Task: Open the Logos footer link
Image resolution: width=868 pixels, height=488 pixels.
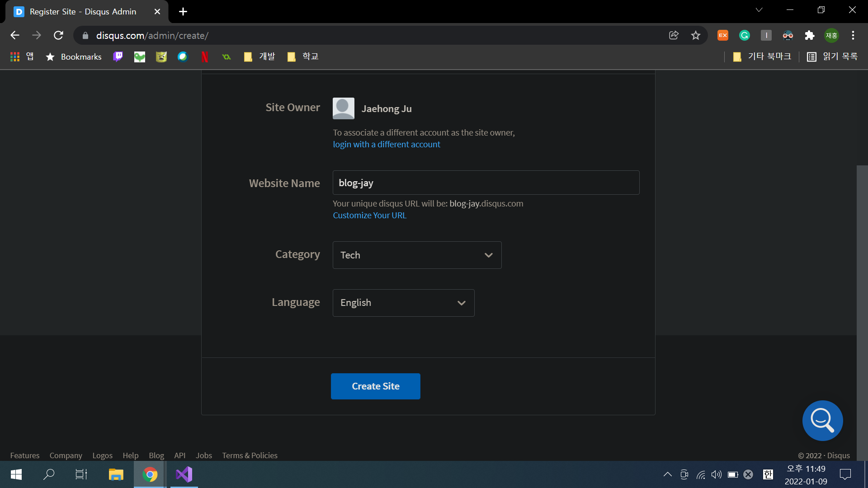Action: (103, 455)
